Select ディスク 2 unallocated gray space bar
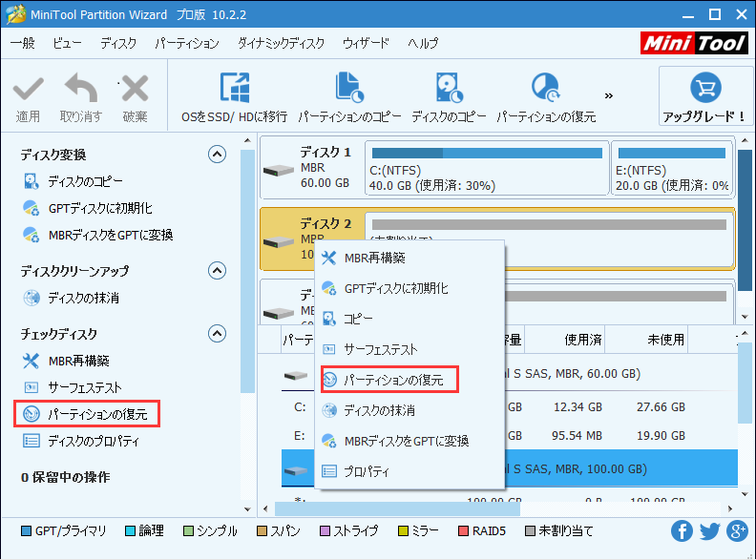 click(x=549, y=224)
